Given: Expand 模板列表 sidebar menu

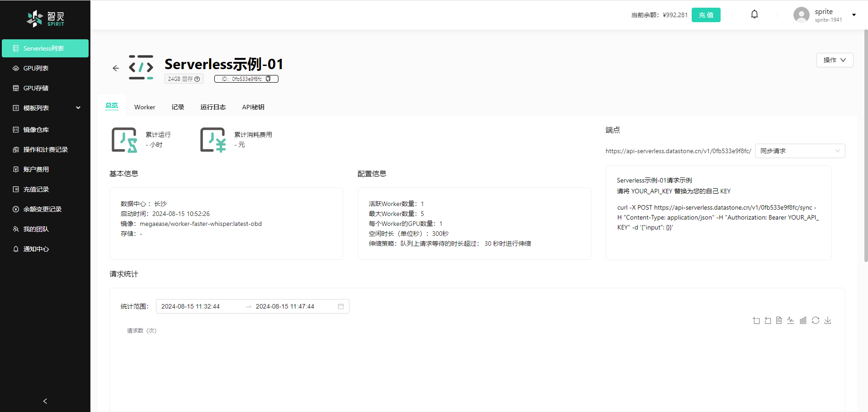Looking at the screenshot, I should click(x=45, y=108).
